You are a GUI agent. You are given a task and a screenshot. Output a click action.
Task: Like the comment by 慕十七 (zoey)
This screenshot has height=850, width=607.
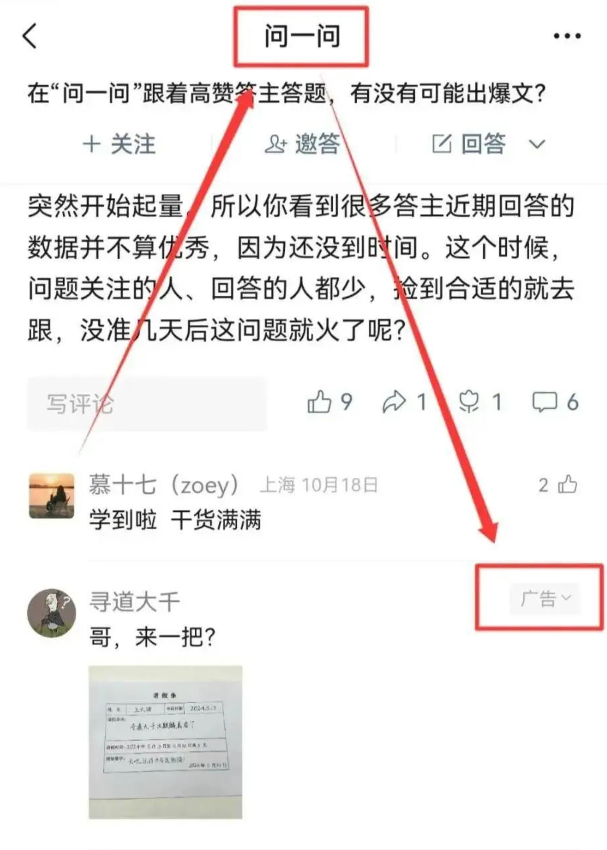click(567, 484)
